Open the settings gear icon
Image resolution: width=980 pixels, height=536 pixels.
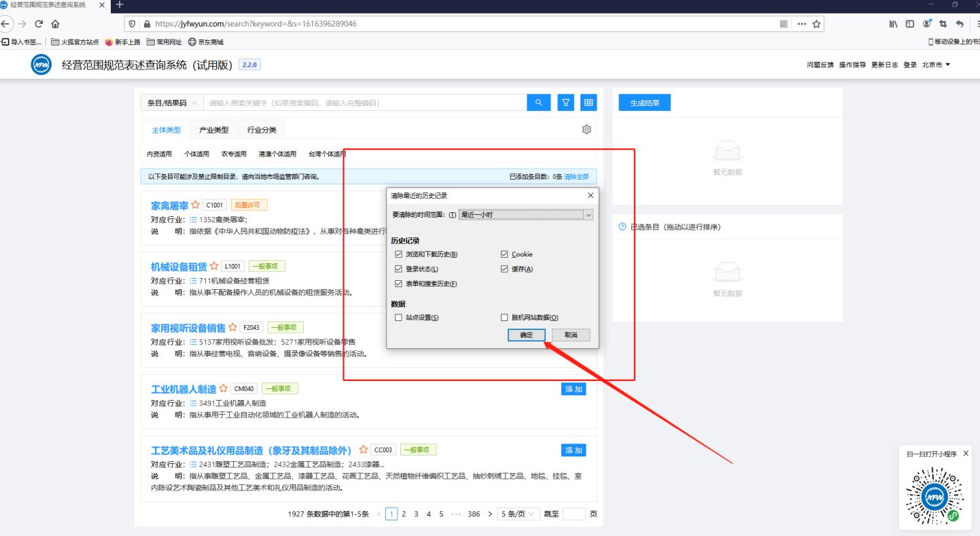tap(587, 130)
